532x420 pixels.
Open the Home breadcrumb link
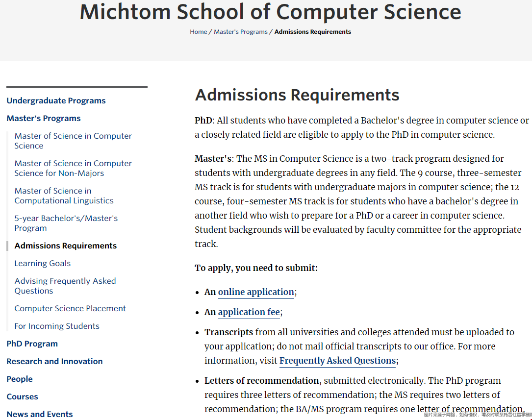pyautogui.click(x=198, y=31)
